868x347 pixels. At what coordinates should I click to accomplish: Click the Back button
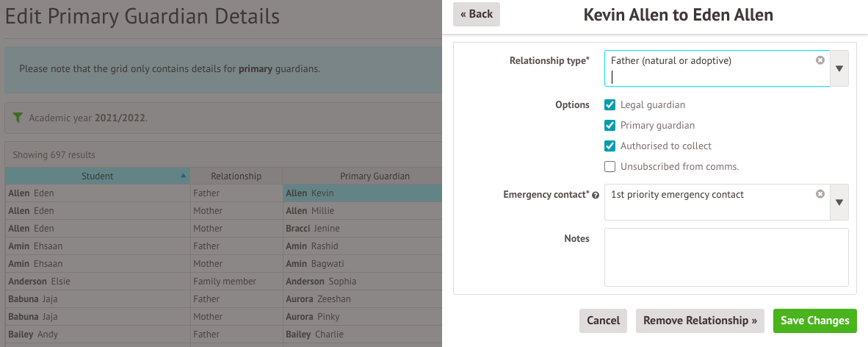tap(476, 15)
